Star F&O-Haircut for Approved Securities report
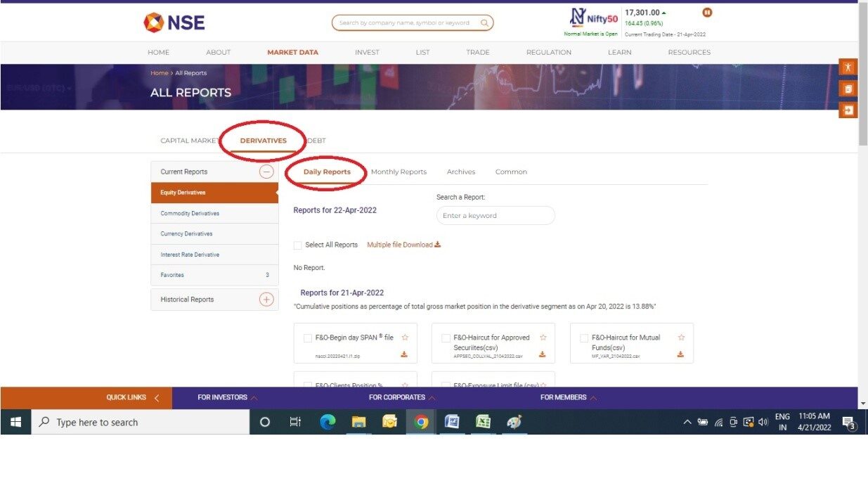Viewport: 868px width, 488px height. tap(543, 338)
